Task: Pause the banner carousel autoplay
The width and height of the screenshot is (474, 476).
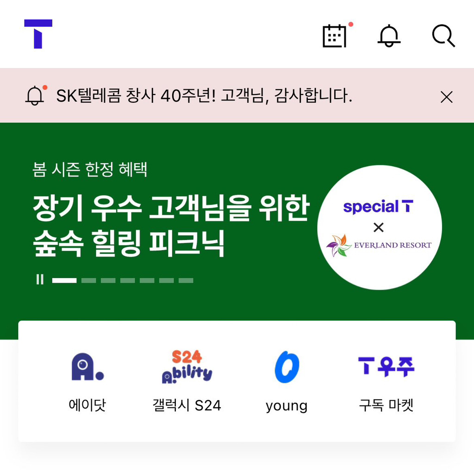Action: coord(40,279)
